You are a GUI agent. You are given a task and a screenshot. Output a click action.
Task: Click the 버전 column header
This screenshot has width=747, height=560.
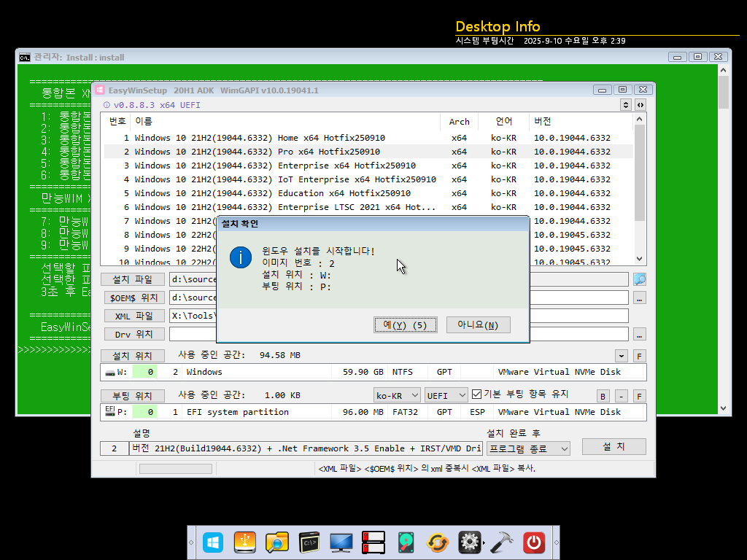tap(581, 122)
